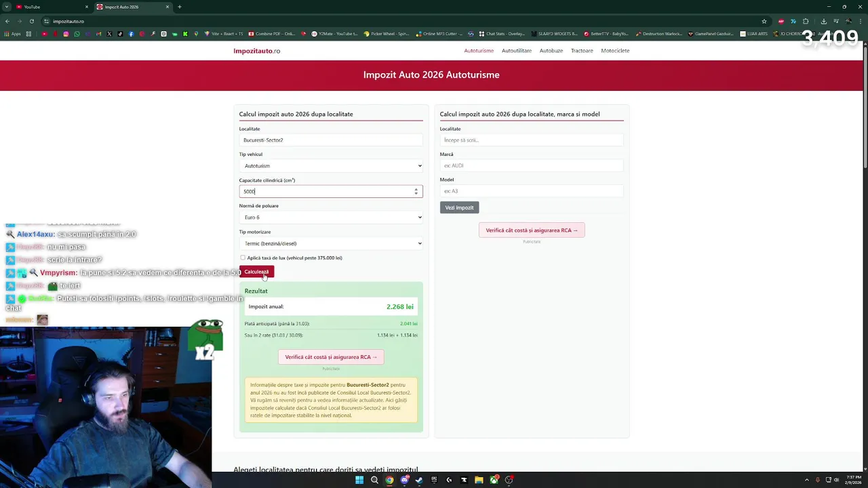Click the Calculează button

[256, 272]
